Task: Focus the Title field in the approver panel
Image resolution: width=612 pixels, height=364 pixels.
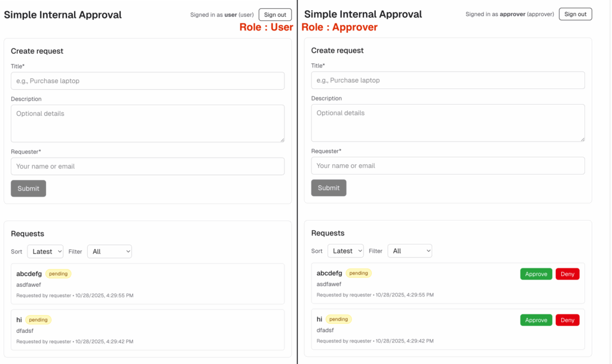Action: coord(448,80)
